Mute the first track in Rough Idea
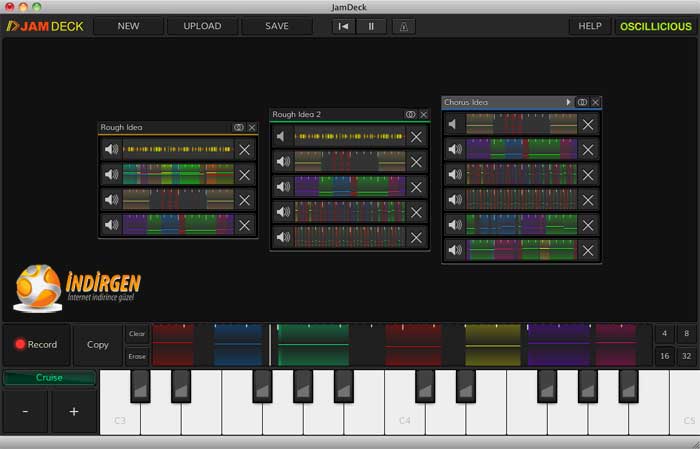The height and width of the screenshot is (449, 700). click(x=111, y=150)
